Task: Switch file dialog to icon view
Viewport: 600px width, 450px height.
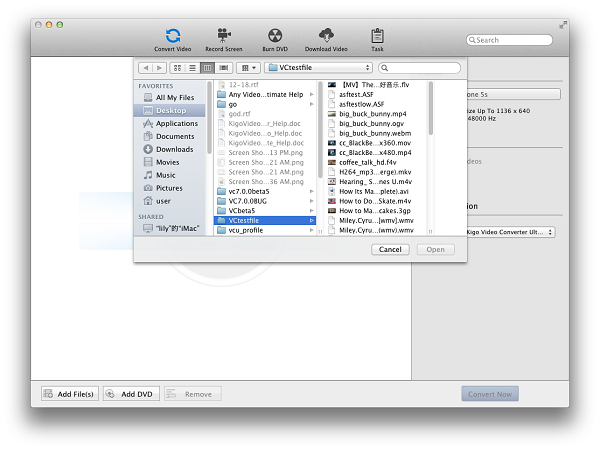Action: [x=177, y=68]
